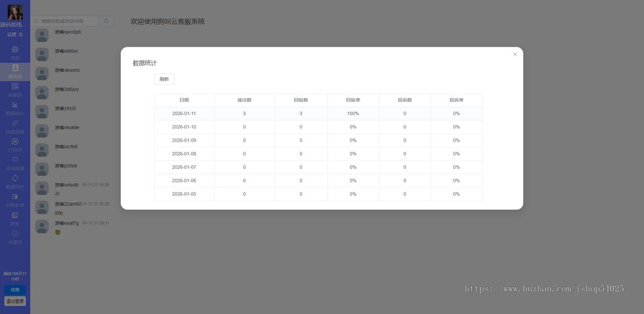Click the 100% 回复率 cell
This screenshot has height=314, width=644.
(353, 114)
